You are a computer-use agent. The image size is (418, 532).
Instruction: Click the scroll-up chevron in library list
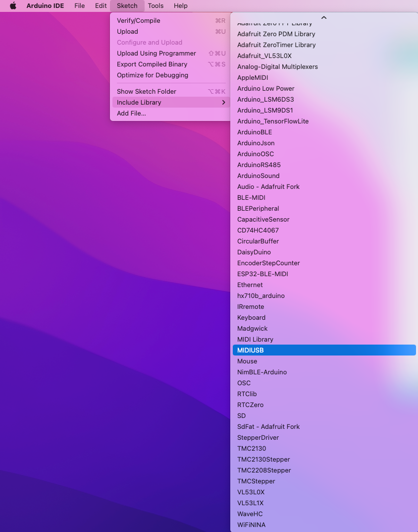[324, 18]
